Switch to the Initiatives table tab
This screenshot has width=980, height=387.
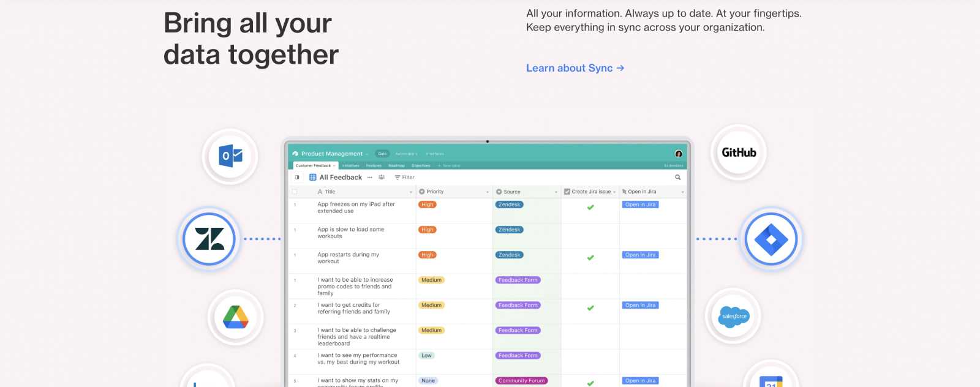(x=351, y=166)
